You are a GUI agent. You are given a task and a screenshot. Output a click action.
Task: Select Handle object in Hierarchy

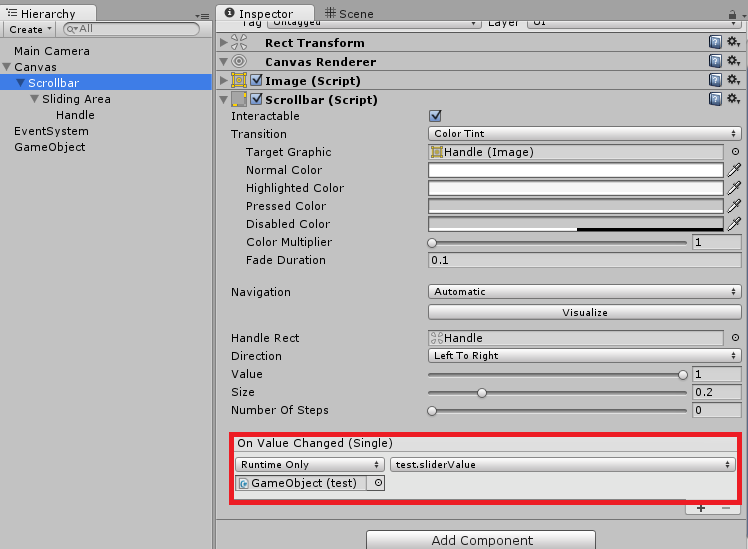click(75, 115)
